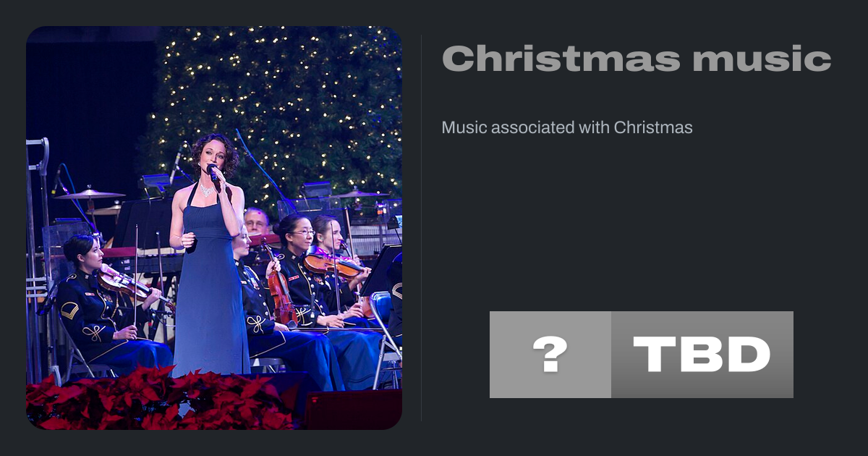
Task: Click the man's face behind the violinists
Action: 255,221
